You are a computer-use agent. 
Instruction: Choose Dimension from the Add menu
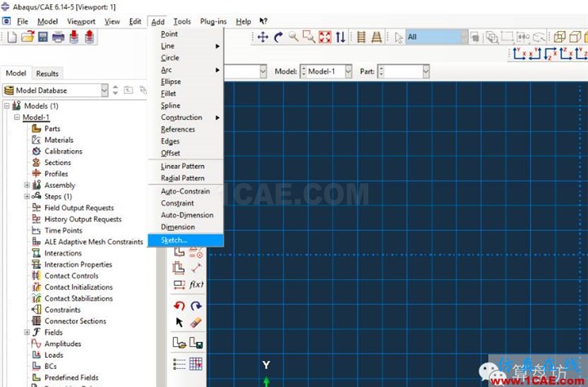185,227
